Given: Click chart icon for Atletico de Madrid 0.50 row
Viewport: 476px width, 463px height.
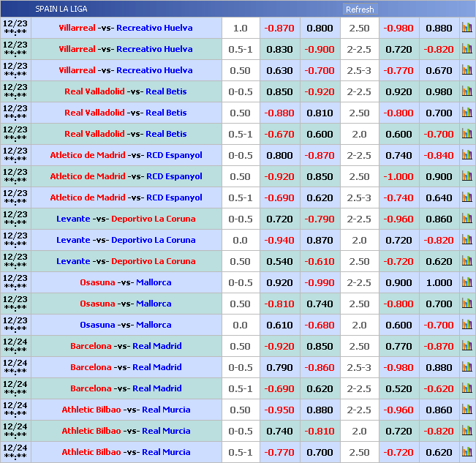Looking at the screenshot, I should [x=466, y=176].
